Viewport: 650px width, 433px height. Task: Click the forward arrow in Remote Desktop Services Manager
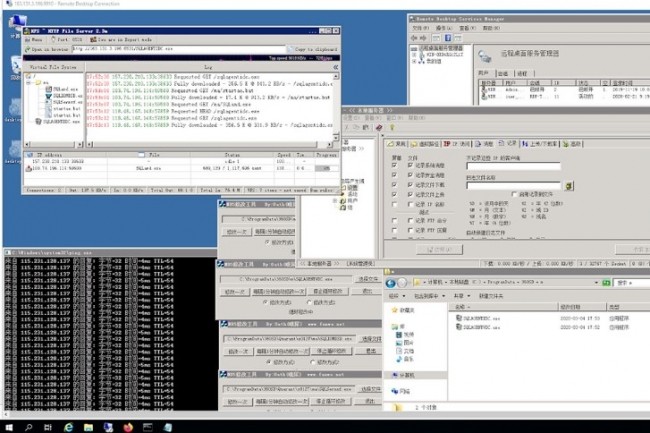423,38
